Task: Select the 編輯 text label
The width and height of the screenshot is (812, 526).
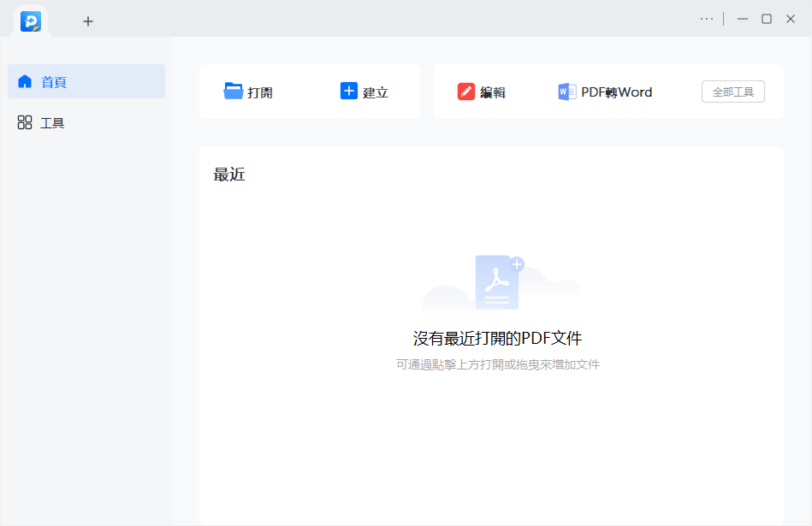Action: (x=493, y=92)
